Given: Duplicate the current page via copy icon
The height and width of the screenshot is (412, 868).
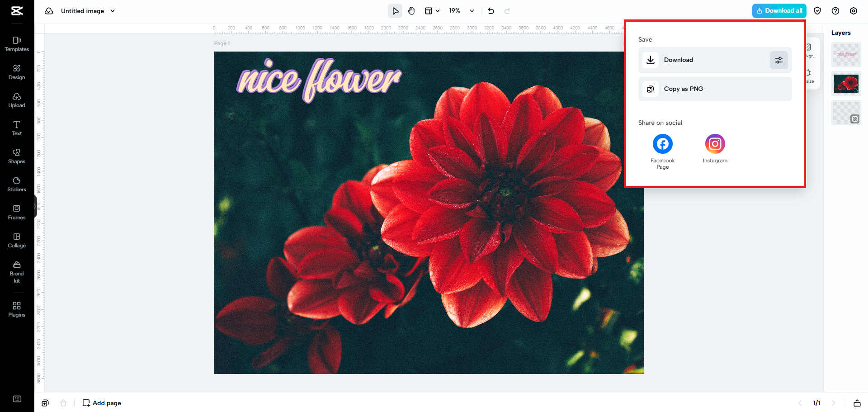Looking at the screenshot, I should coord(45,403).
